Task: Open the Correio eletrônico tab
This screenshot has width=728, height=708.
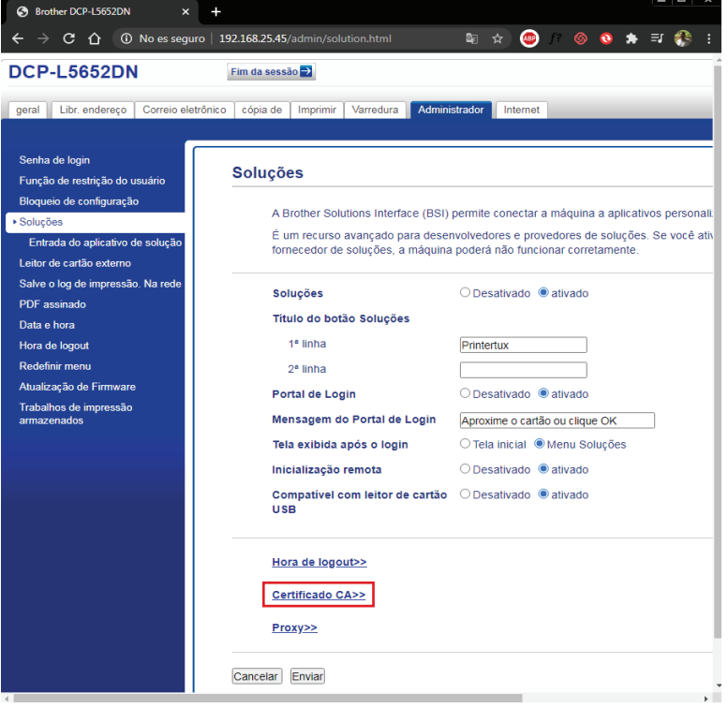Action: point(184,110)
